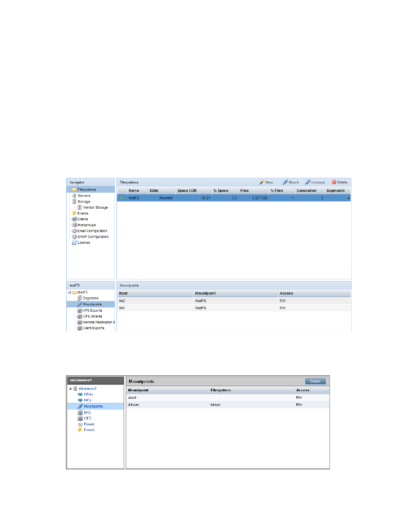The image size is (400, 532).
Task: Sort by Files column header
Action: [253, 191]
